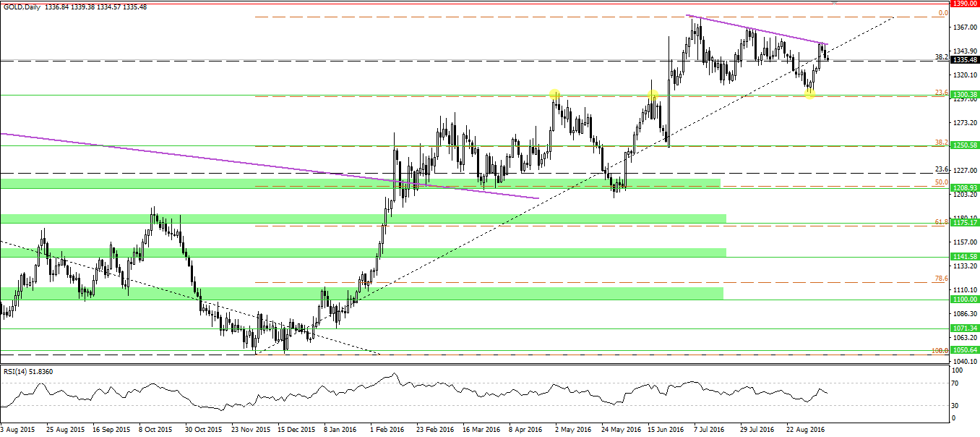The image size is (980, 437).
Task: Click the 78.6 Fibonacci retracement label
Action: click(941, 279)
